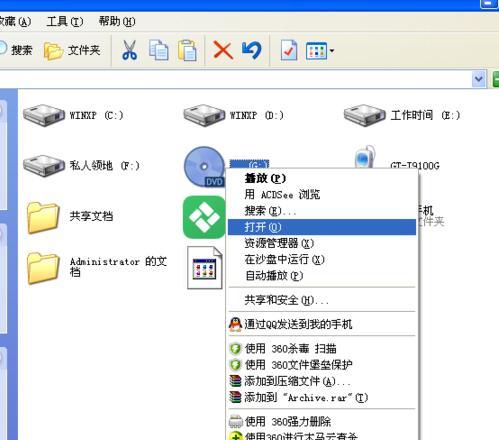
Task: Click the Properties checkmark document icon
Action: 289,50
